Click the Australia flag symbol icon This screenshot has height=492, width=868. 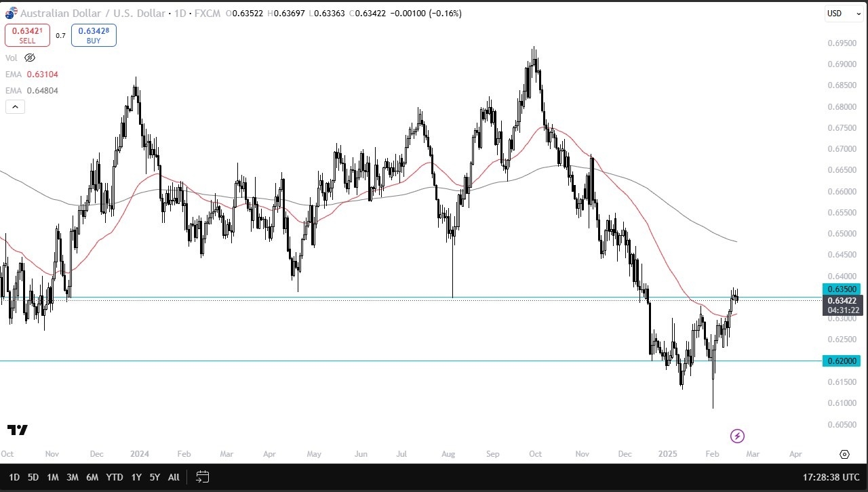coord(11,13)
